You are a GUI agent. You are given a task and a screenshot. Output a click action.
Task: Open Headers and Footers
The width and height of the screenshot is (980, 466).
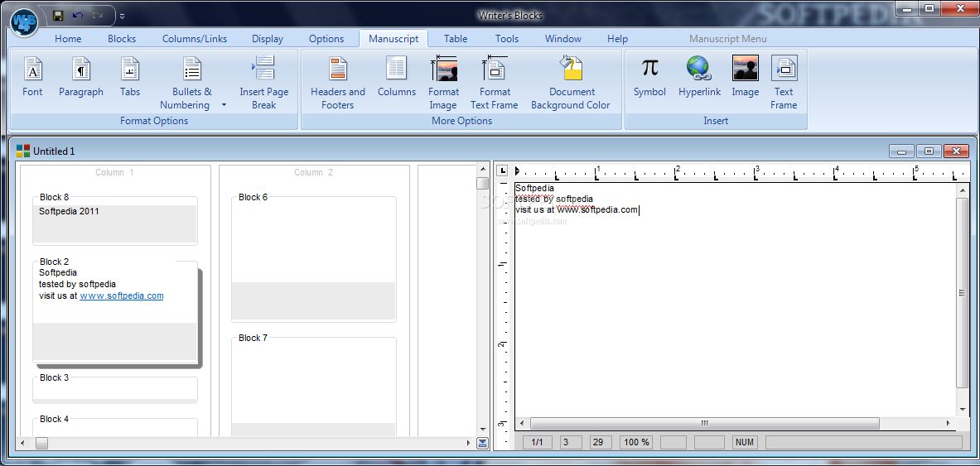[x=337, y=83]
